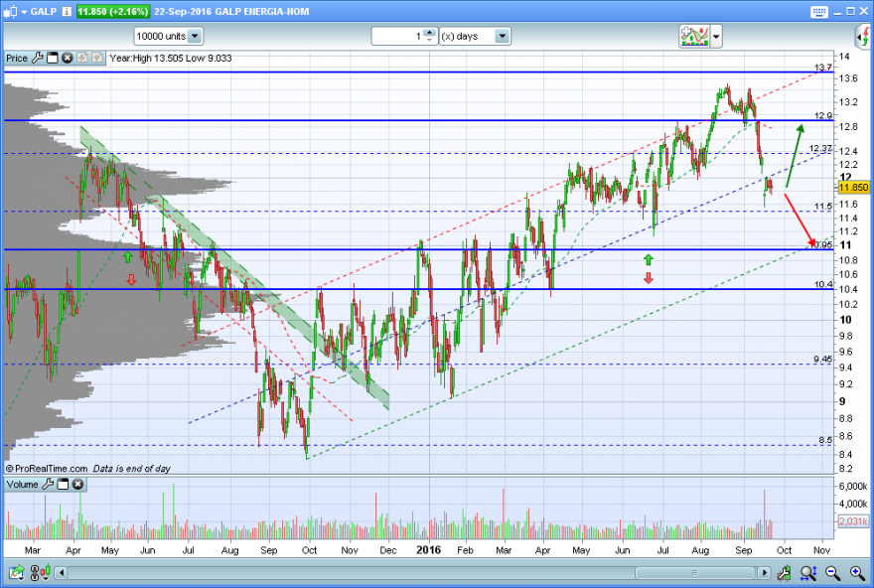874x588 pixels.
Task: Zoom in the chart
Action: [857, 572]
